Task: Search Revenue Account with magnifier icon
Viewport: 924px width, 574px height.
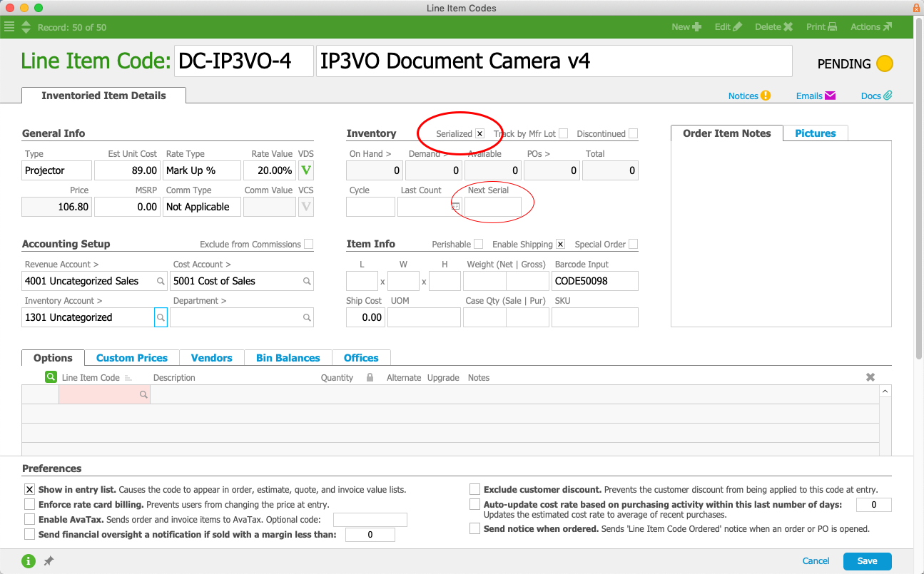Action: (x=161, y=281)
